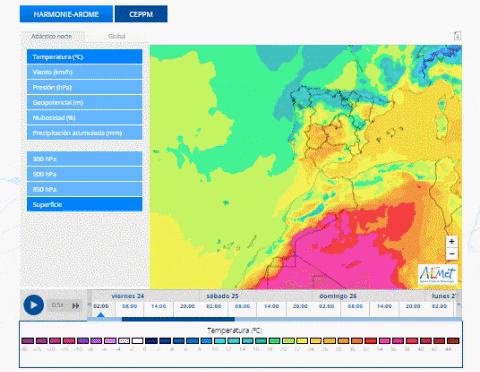The image size is (480, 372).
Task: Click the last legend swatch at 44
Action: 453,341
